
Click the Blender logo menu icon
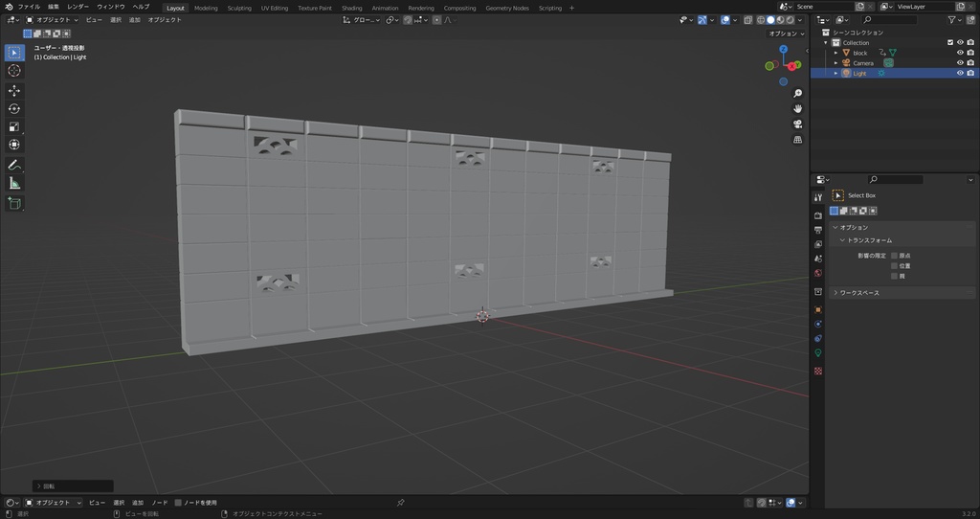click(8, 7)
